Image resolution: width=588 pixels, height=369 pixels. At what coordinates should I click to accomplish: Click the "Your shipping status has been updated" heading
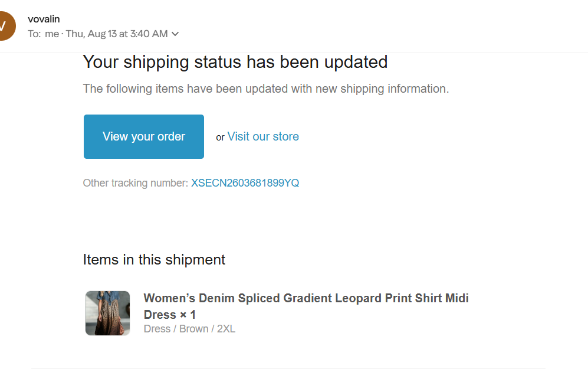coord(235,63)
